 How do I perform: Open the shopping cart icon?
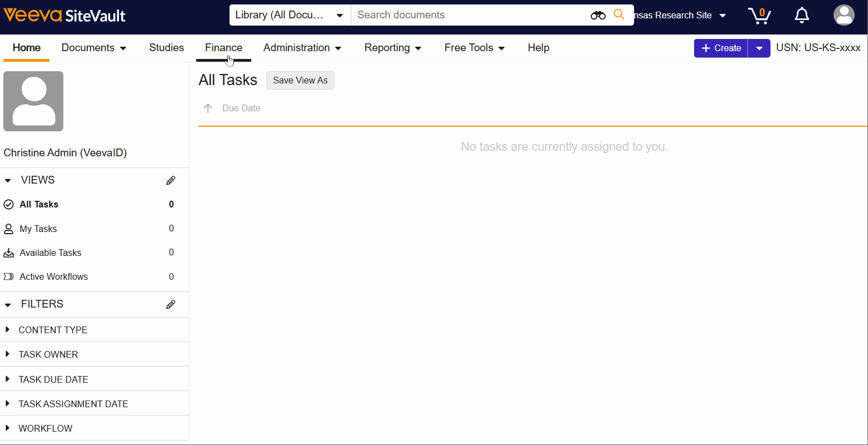click(759, 15)
